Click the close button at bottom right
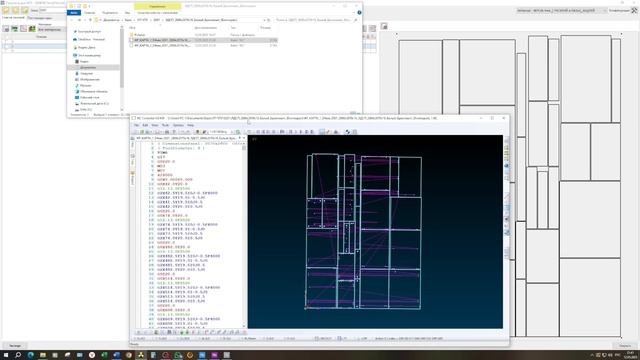The image size is (640, 360). (x=624, y=346)
